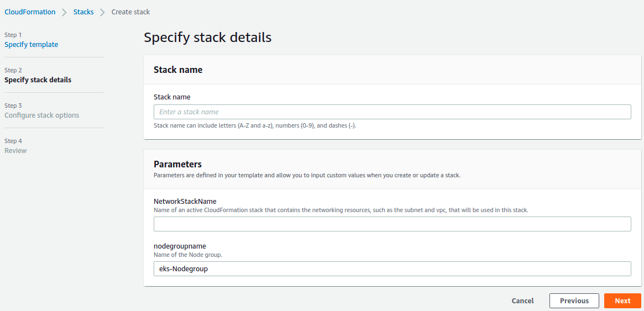The height and width of the screenshot is (311, 644).
Task: Proceed with the orange Next button
Action: point(622,301)
